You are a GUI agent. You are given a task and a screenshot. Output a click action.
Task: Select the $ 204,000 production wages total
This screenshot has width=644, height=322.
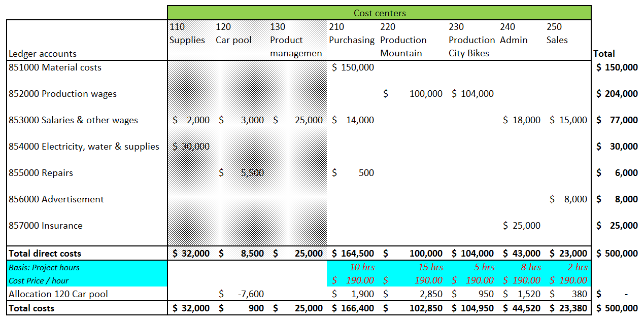pyautogui.click(x=617, y=94)
